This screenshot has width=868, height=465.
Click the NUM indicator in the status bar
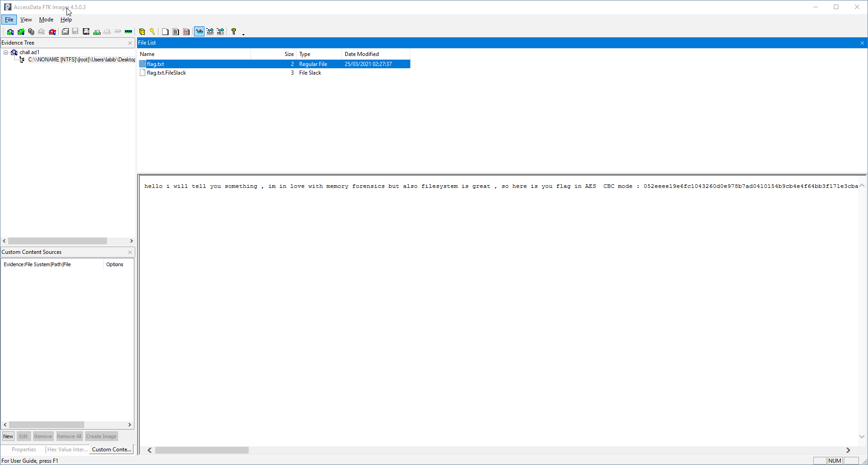pos(835,460)
